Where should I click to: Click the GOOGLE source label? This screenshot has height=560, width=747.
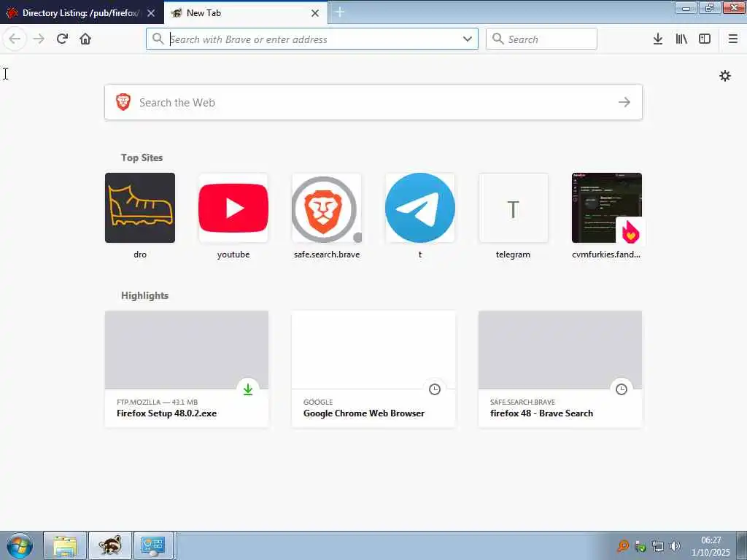tap(318, 402)
